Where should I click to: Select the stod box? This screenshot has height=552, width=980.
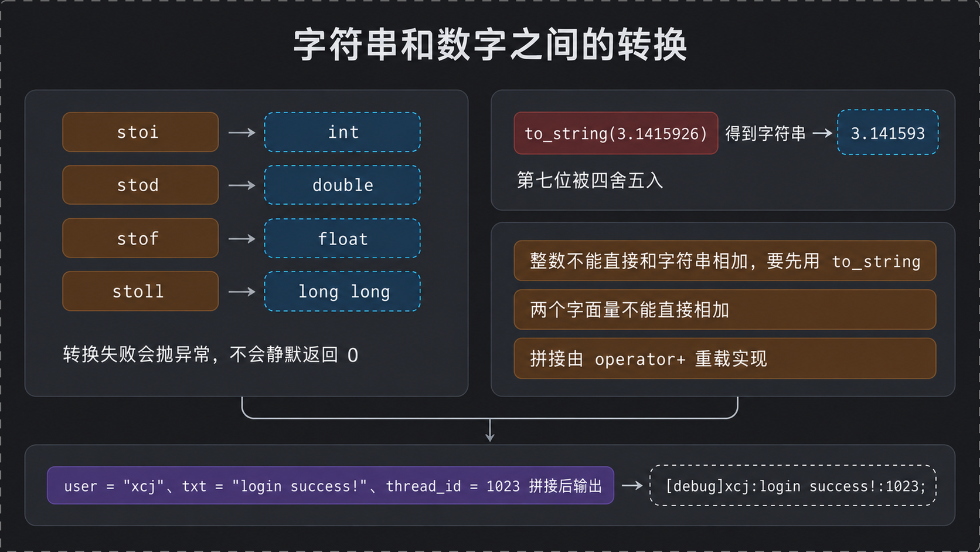pos(141,185)
